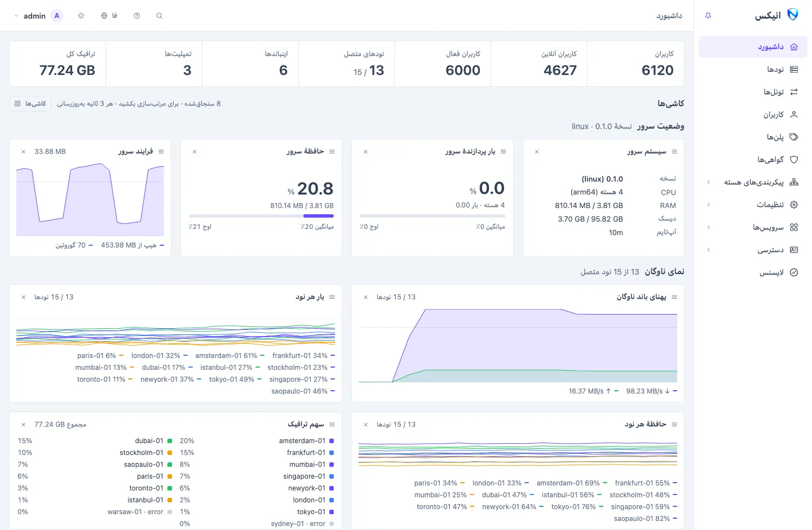Close the پهنای باند ناوگان tile

[x=365, y=297]
